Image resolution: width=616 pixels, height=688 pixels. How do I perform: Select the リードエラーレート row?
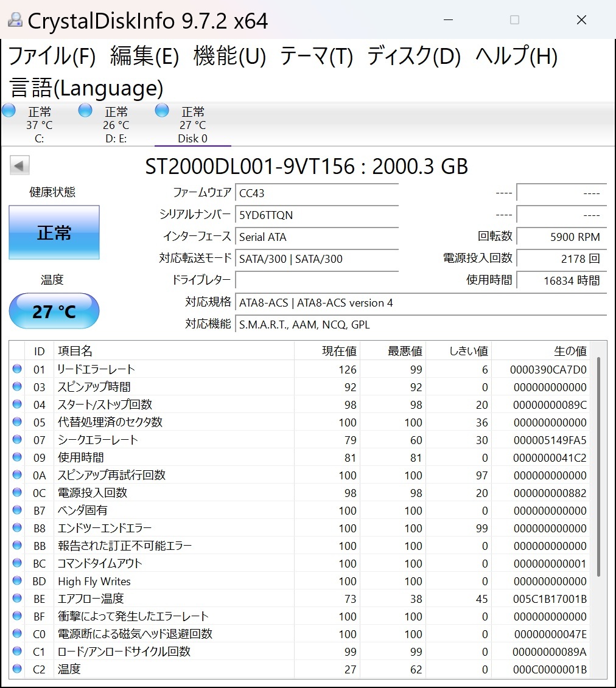coord(299,369)
